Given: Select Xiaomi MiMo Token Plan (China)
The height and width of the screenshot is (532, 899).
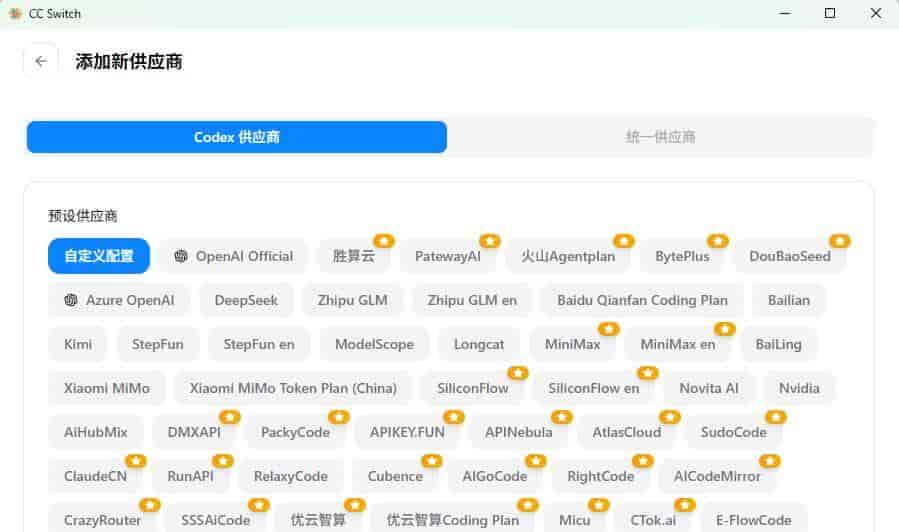Looking at the screenshot, I should (293, 388).
